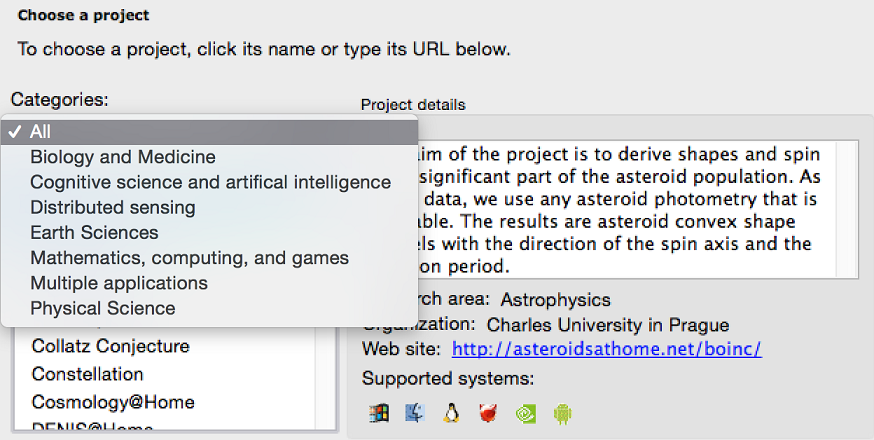Pick the Multiple applications category
This screenshot has width=874, height=440.
click(119, 283)
